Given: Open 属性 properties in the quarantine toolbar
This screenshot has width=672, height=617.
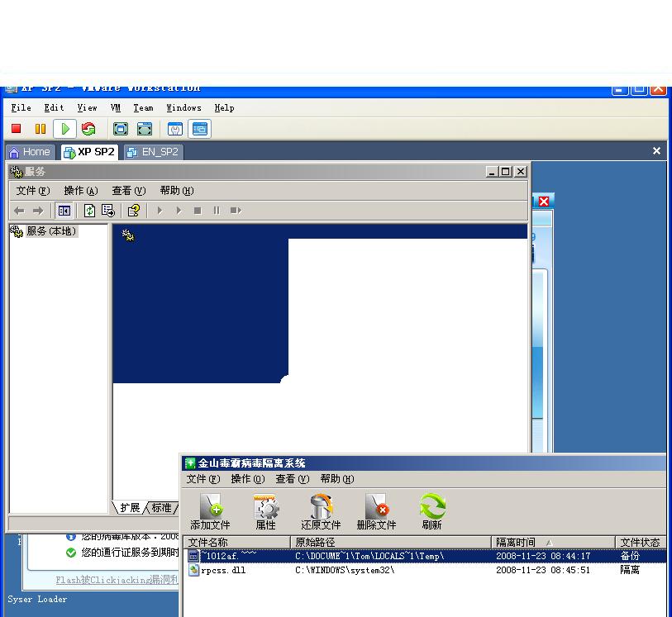Looking at the screenshot, I should 265,511.
